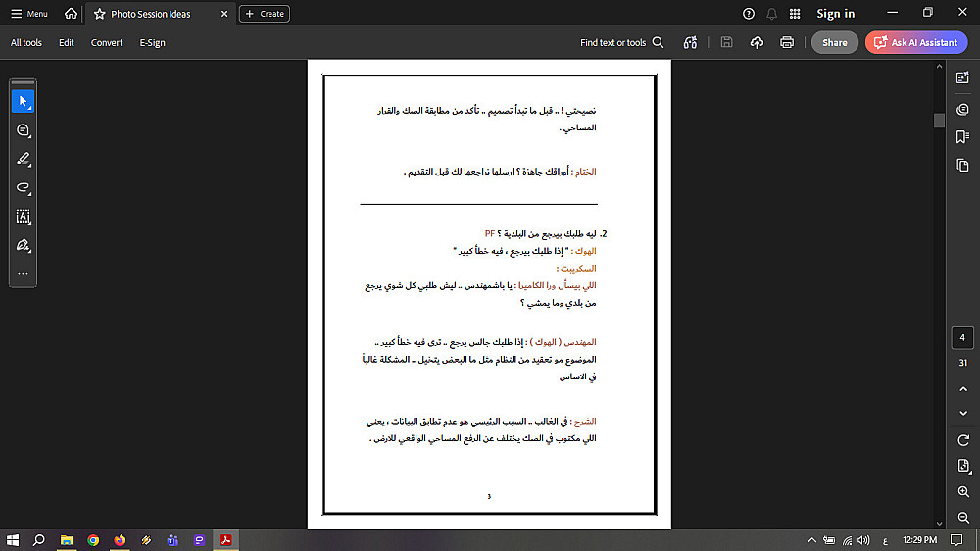This screenshot has width=980, height=551.
Task: Open the Windows Action Center icon
Action: point(956,540)
